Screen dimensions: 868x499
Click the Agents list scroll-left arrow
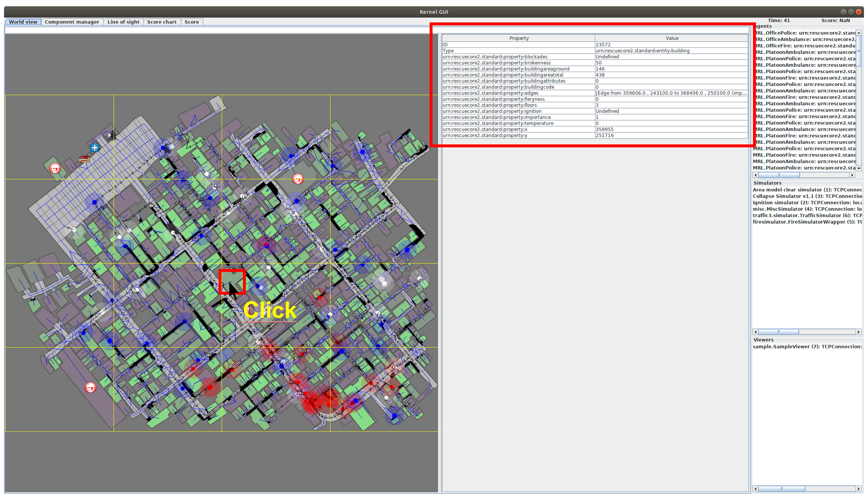(756, 175)
